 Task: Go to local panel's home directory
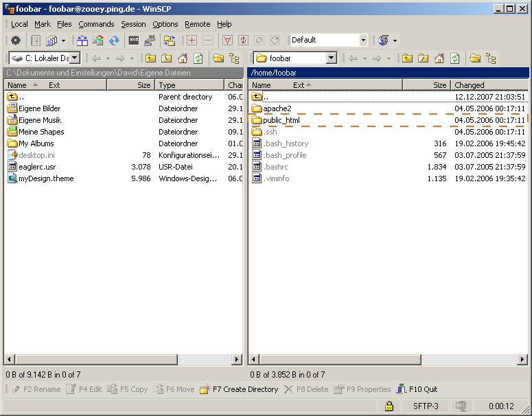click(x=183, y=58)
